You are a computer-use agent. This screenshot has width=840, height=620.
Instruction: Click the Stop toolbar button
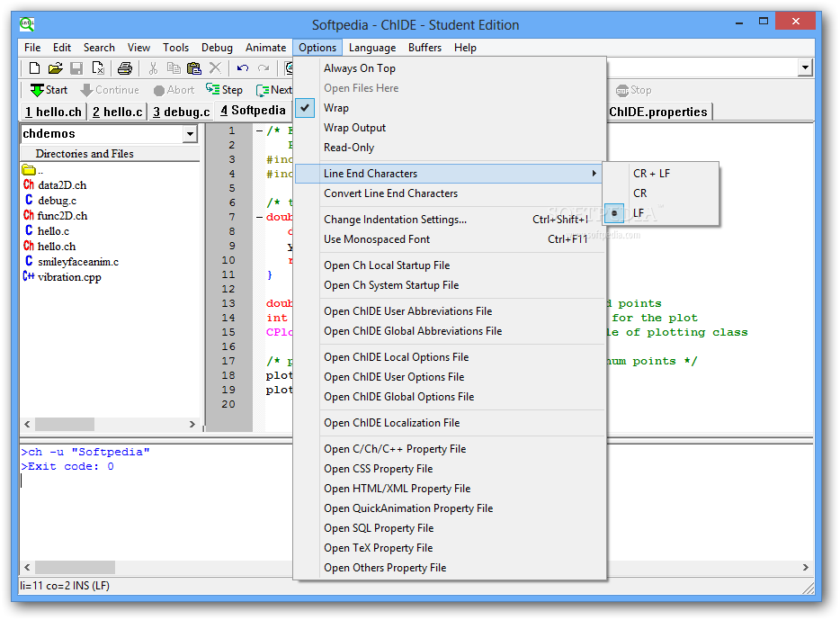click(634, 90)
